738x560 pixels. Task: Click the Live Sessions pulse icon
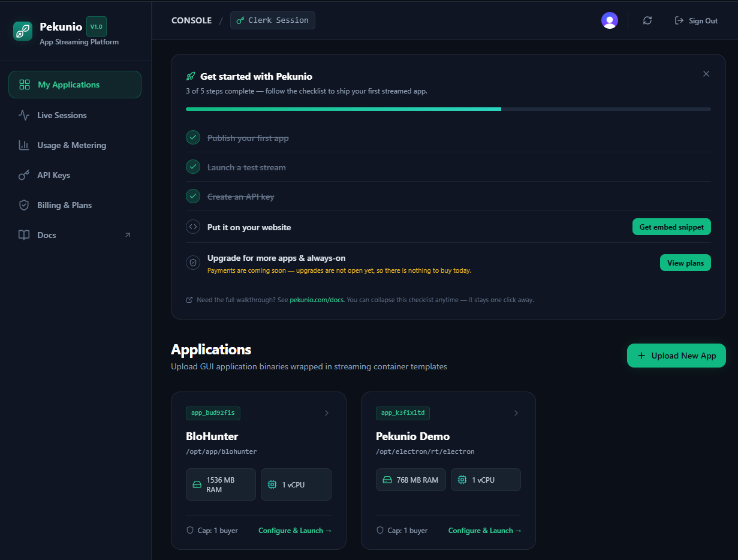(x=24, y=115)
